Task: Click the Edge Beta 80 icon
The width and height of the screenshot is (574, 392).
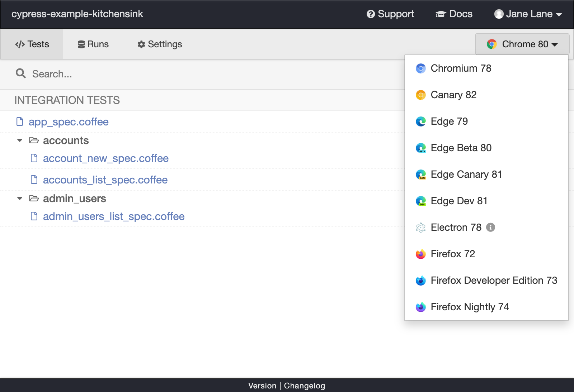Action: [x=420, y=148]
